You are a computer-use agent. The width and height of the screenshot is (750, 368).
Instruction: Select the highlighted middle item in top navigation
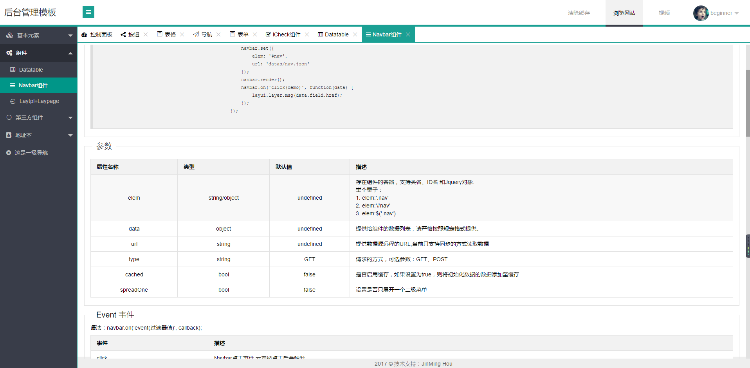[624, 13]
